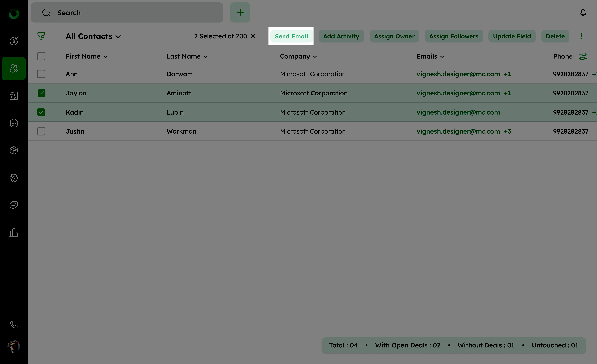
Task: Open the phone dialer icon
Action: click(14, 325)
